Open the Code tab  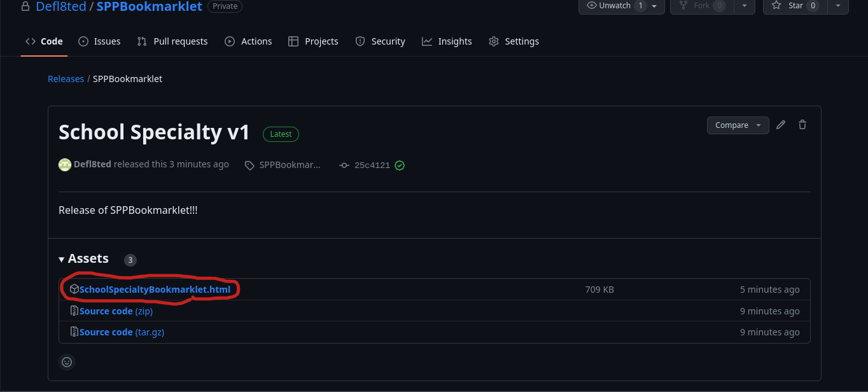[44, 41]
